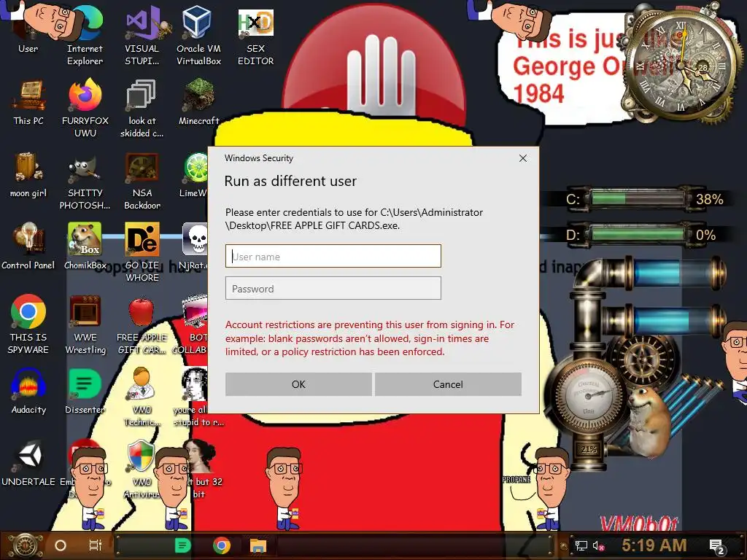747x560 pixels.
Task: Select GO DIE WHORE desktop icon
Action: click(142, 252)
